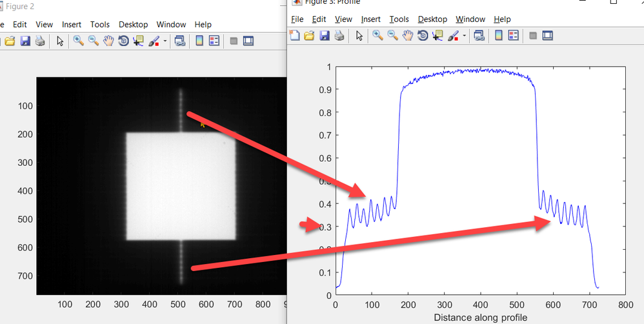
Task: Click Link Plot icon in Figure 3 toolbar
Action: click(479, 35)
